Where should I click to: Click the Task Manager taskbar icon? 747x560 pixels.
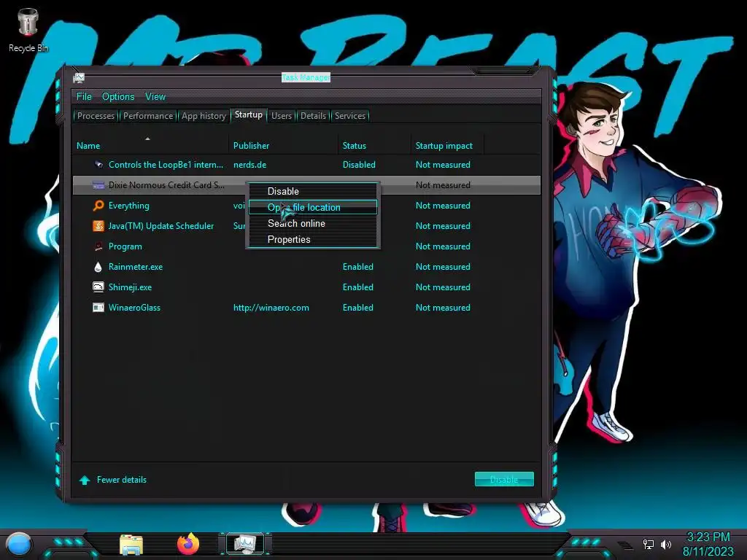point(245,544)
